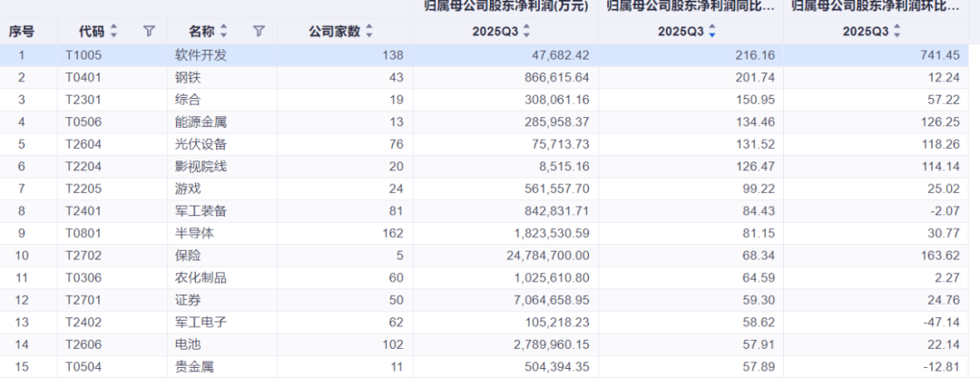Click the 归属母公司股东净利润环比 header
Screen dimensions: 980x378
[877, 7]
